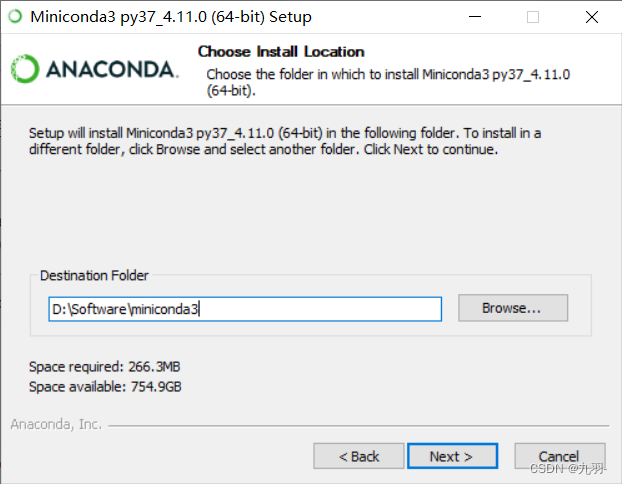Click the Choose Install Location heading
Screen dimensions: 622x484
point(281,52)
